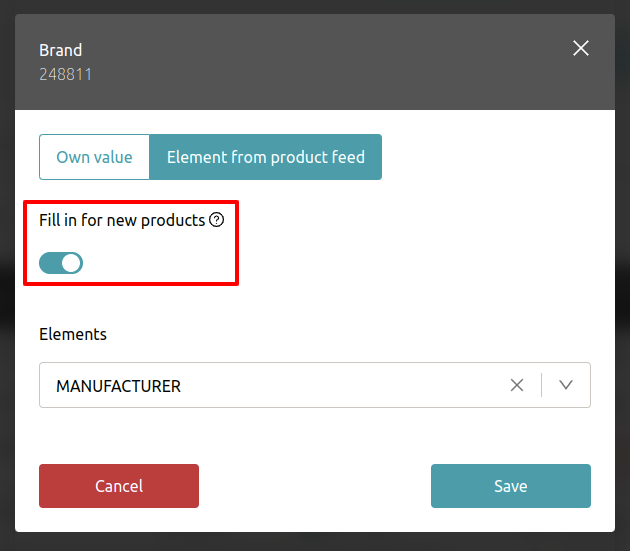Click the help icon beside Fill in for new products
Image resolution: width=630 pixels, height=551 pixels.
[x=217, y=220]
